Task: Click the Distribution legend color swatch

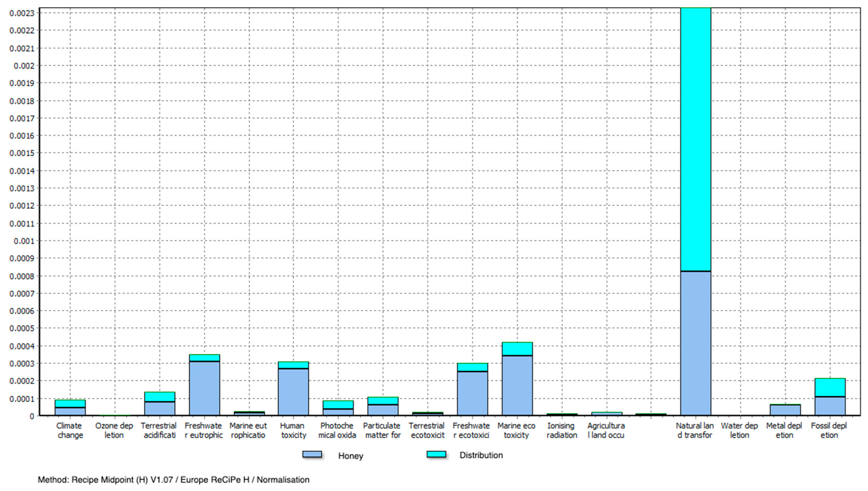Action: [436, 454]
